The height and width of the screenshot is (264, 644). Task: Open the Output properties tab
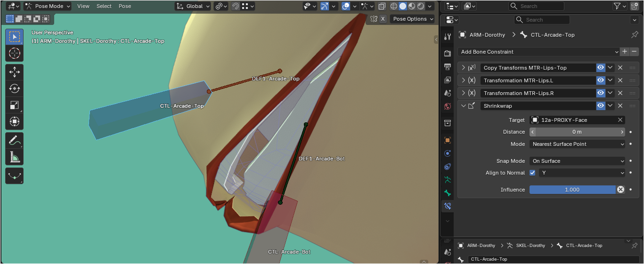point(448,67)
